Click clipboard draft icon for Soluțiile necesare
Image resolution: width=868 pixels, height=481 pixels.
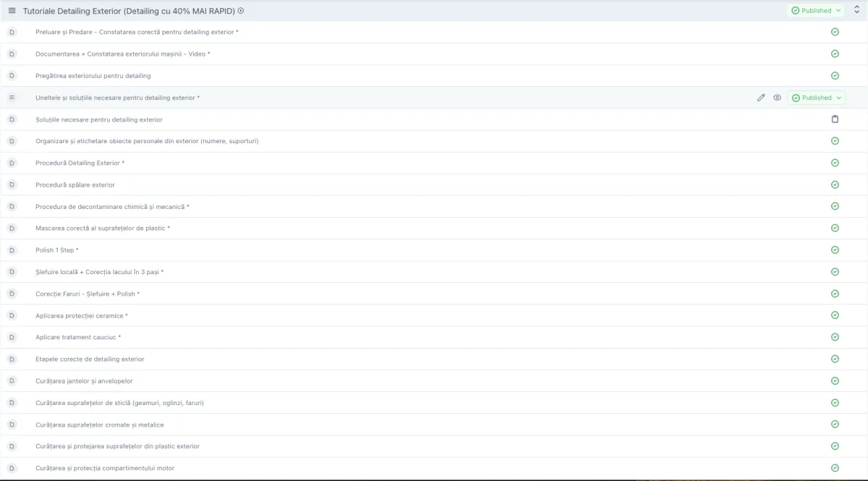pyautogui.click(x=835, y=119)
